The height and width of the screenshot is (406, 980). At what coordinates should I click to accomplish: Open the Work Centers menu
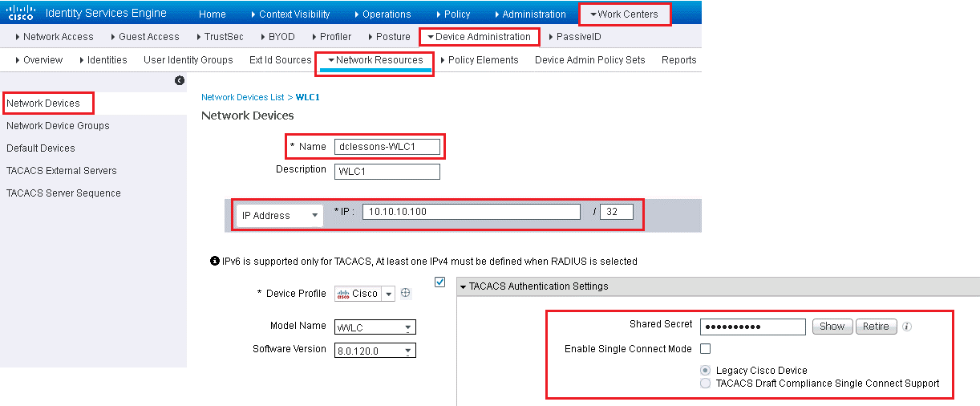pyautogui.click(x=624, y=14)
